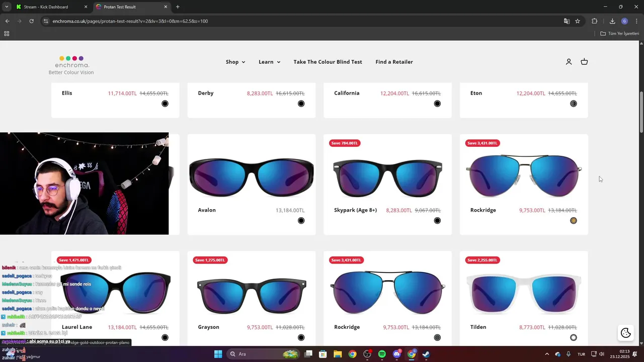
Task: Open the Avalon sunglasses image
Action: tap(252, 177)
